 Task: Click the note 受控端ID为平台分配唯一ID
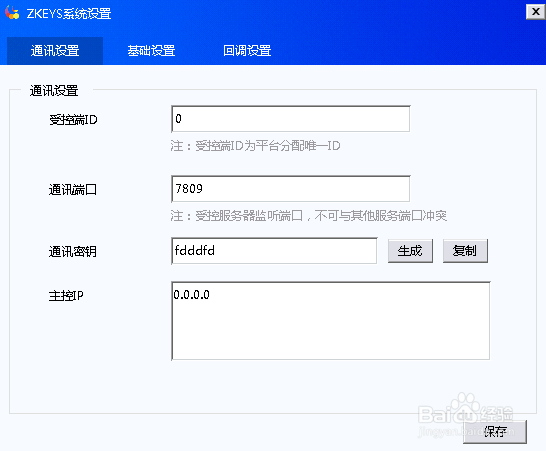[256, 146]
